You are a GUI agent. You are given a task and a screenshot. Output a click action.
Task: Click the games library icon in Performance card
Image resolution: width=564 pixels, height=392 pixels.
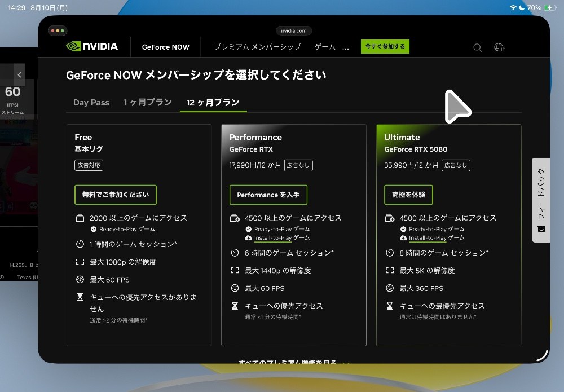coord(235,218)
